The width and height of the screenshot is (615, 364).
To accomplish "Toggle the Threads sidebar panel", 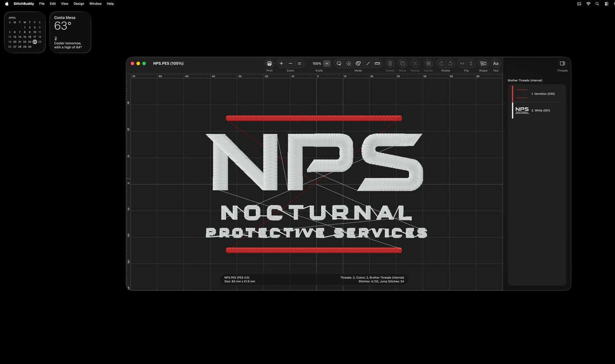I will (562, 64).
